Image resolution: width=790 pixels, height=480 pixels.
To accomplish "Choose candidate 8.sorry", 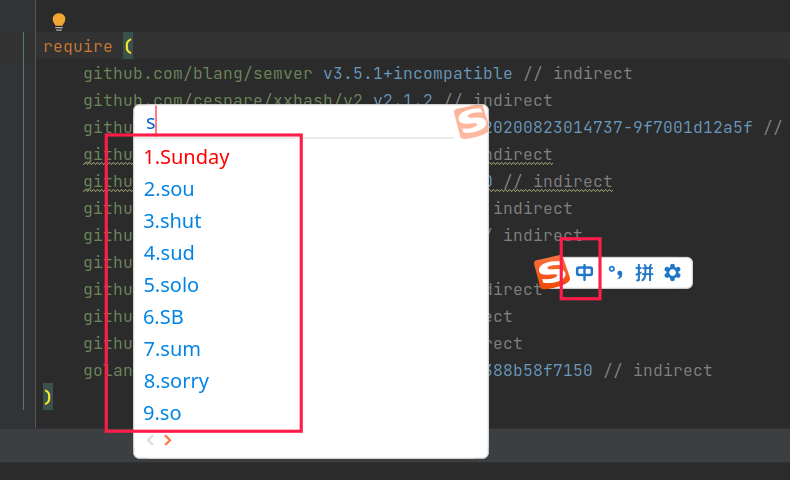I will 176,381.
